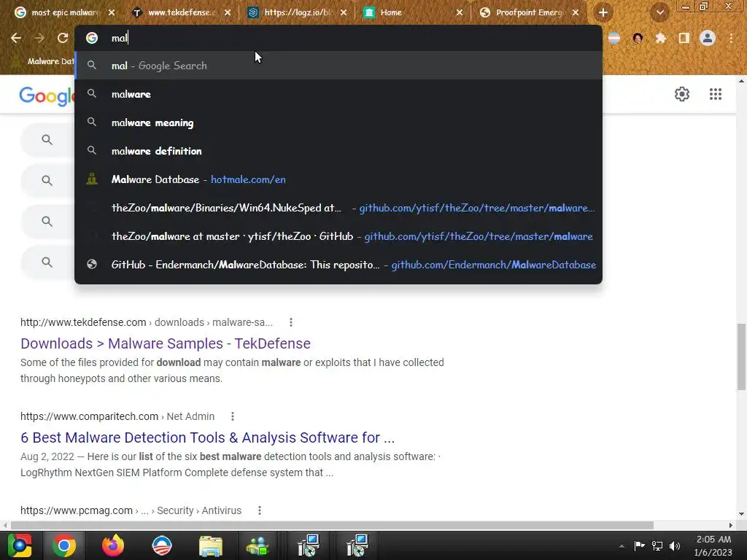Switch to the 'most epic malware' tab

[57, 13]
